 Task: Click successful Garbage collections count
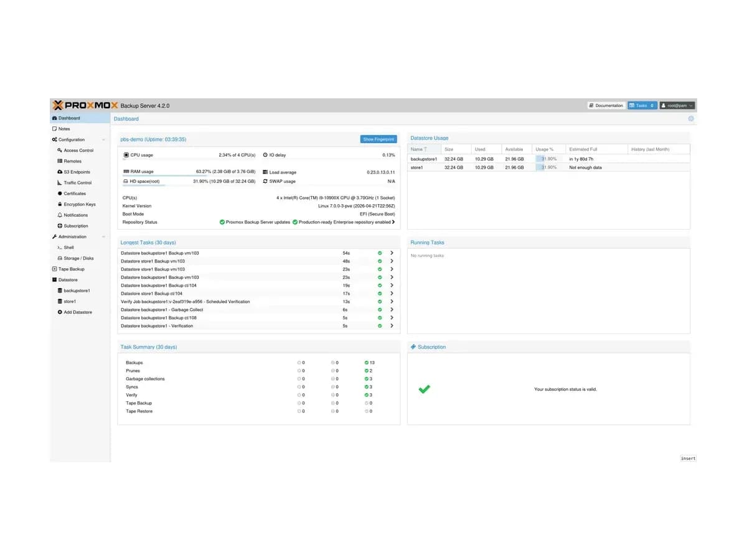click(x=369, y=379)
